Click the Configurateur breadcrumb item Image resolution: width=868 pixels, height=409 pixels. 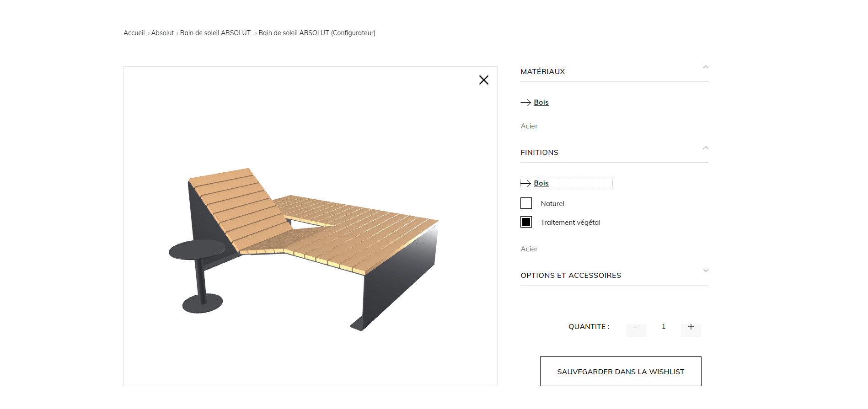pos(316,33)
